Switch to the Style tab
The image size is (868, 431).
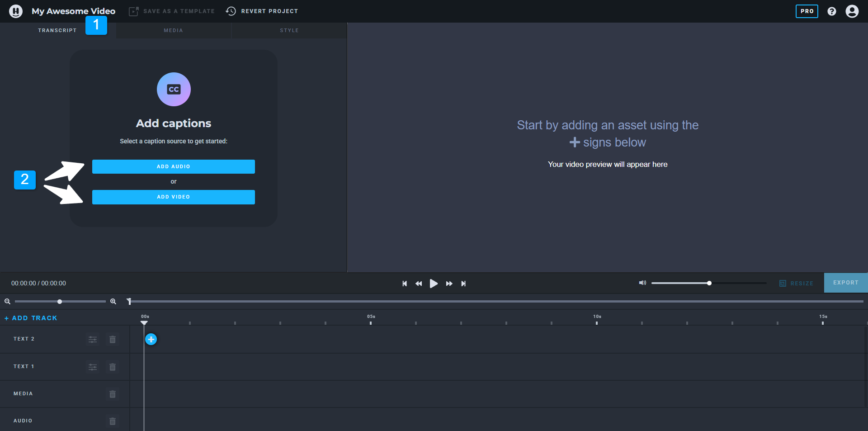click(289, 30)
